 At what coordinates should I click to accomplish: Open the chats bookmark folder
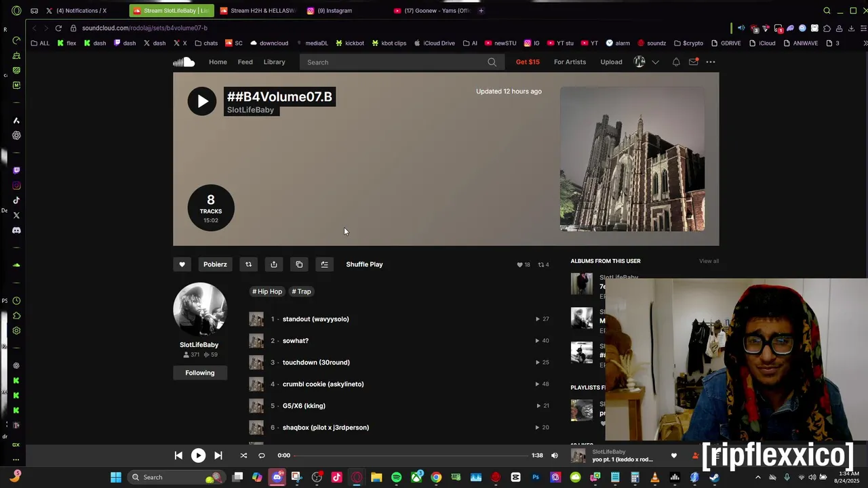pyautogui.click(x=206, y=43)
